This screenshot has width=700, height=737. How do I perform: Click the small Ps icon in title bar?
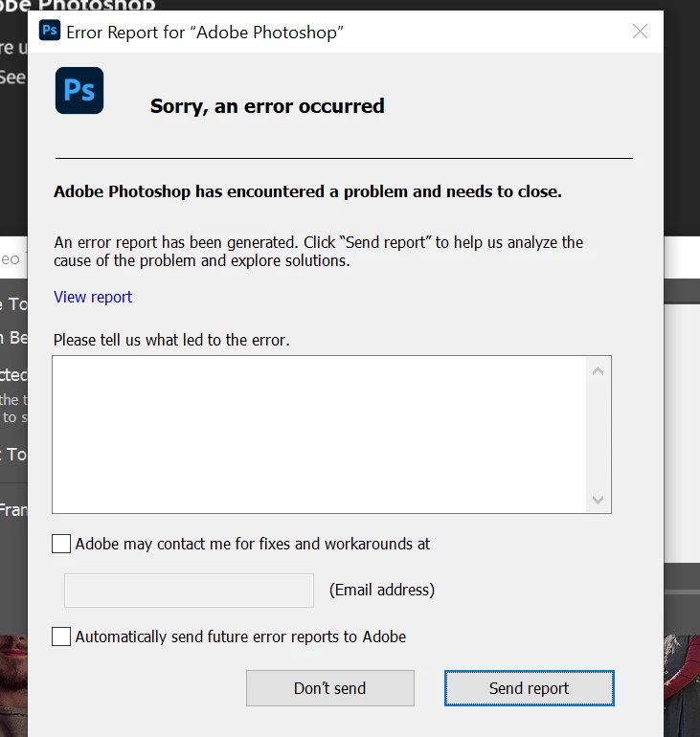[50, 31]
